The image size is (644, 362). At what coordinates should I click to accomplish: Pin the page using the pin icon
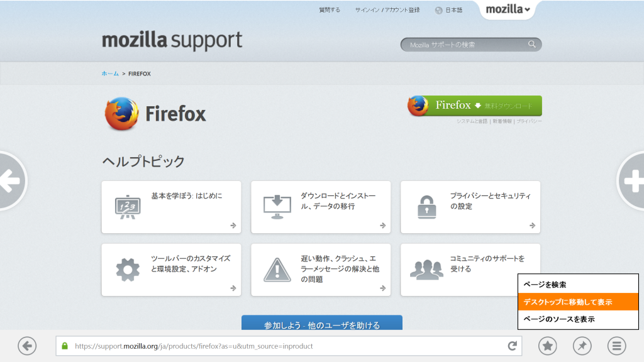pos(582,346)
